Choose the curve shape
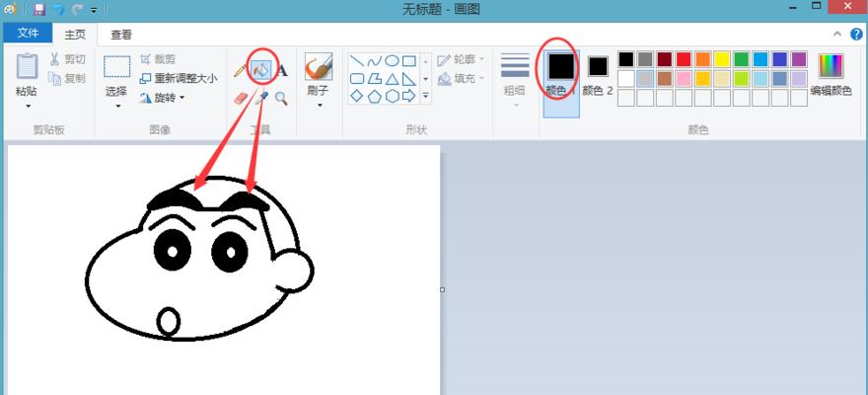 tap(374, 61)
